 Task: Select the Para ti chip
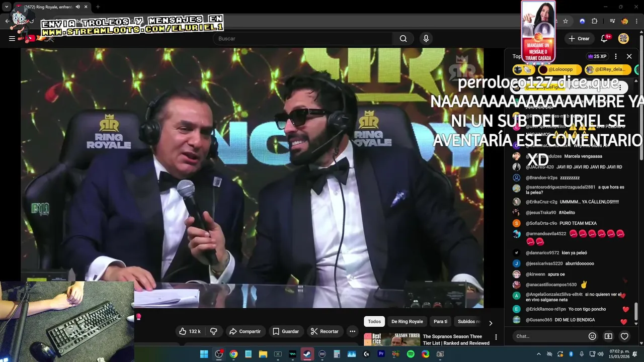pyautogui.click(x=440, y=322)
